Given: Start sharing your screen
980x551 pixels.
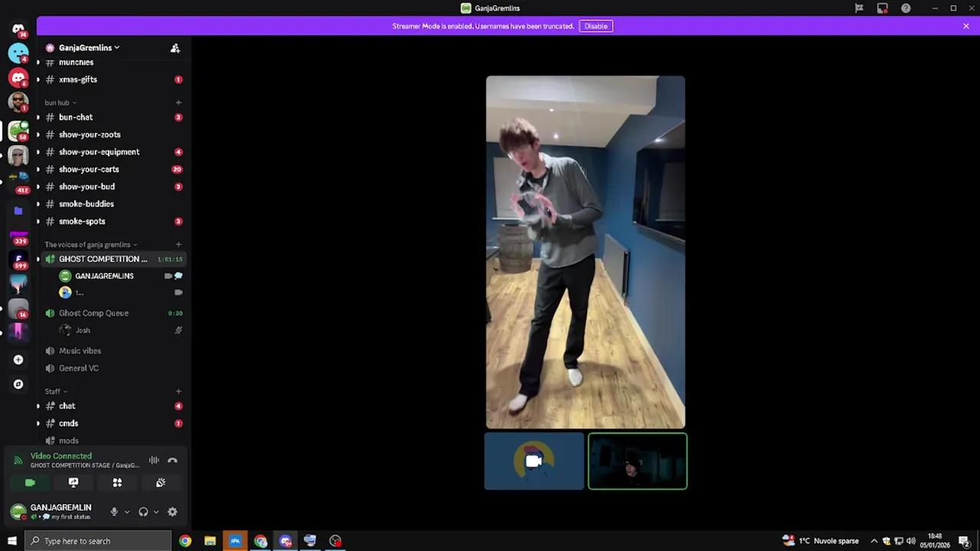Looking at the screenshot, I should (x=73, y=483).
